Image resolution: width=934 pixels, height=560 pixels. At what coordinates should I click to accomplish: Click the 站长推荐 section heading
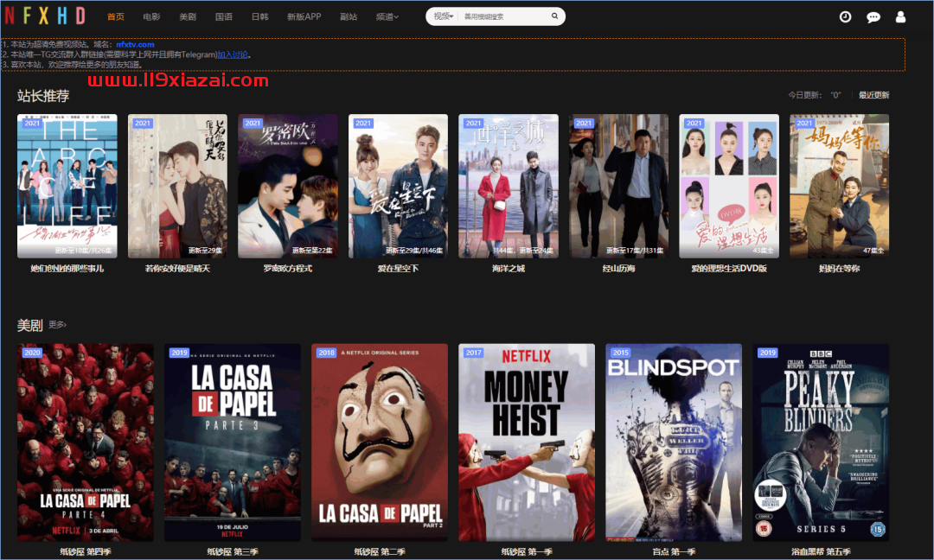[43, 96]
